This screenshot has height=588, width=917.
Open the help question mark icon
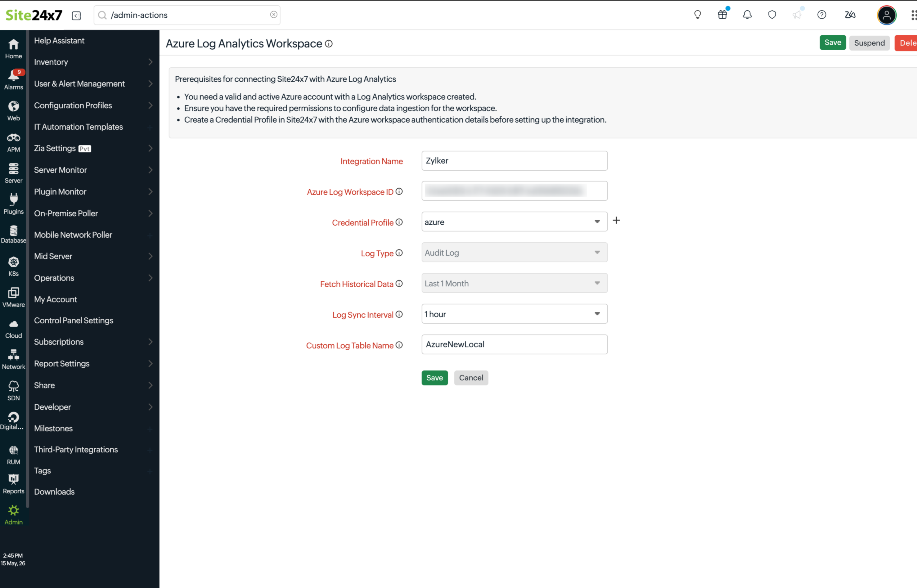[x=821, y=15]
